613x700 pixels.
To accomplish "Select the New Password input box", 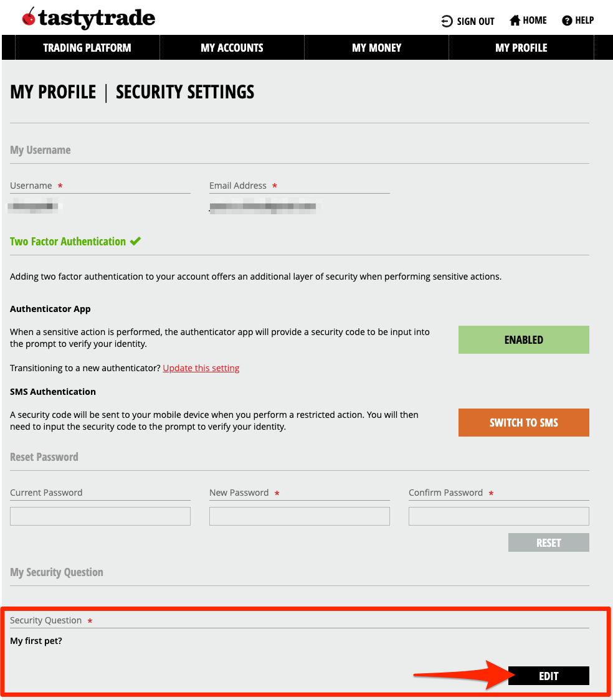I will point(299,516).
